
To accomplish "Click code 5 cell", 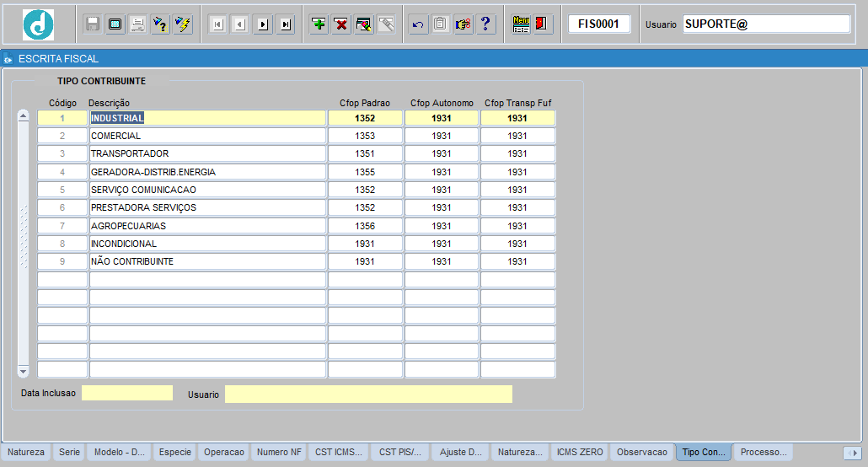I will point(62,190).
